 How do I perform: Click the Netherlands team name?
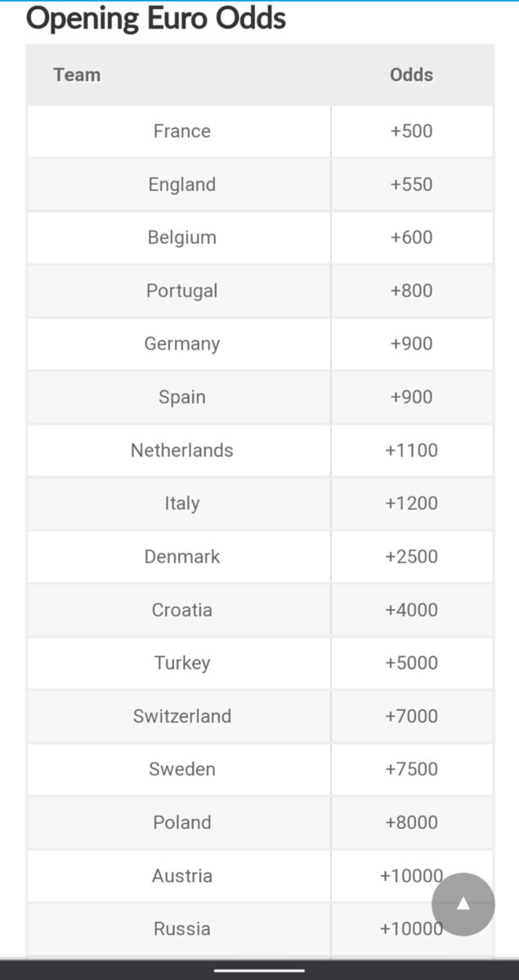pyautogui.click(x=181, y=450)
